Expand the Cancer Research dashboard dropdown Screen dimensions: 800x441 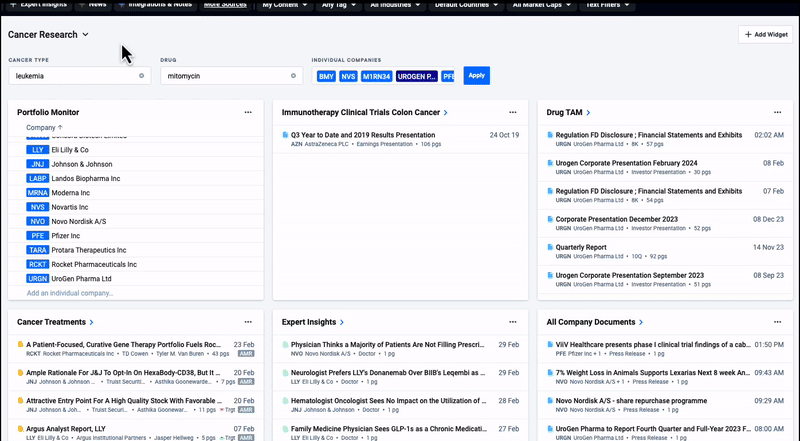click(85, 35)
